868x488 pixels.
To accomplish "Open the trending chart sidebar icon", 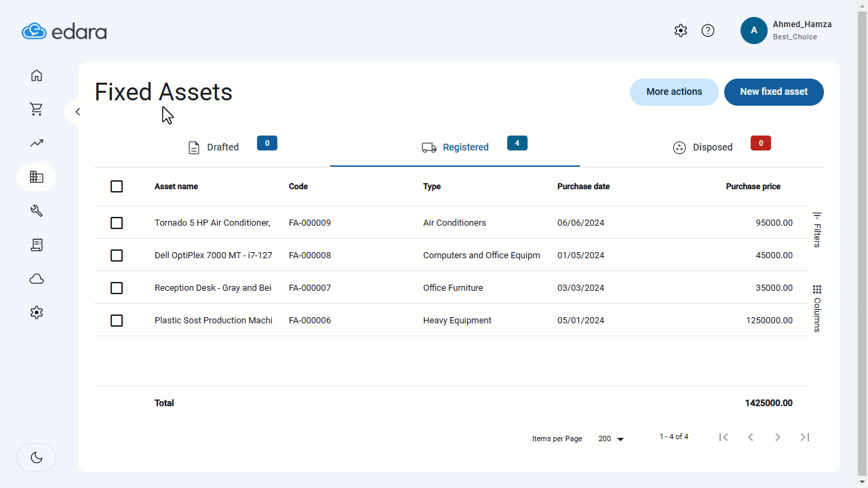I will pyautogui.click(x=37, y=143).
